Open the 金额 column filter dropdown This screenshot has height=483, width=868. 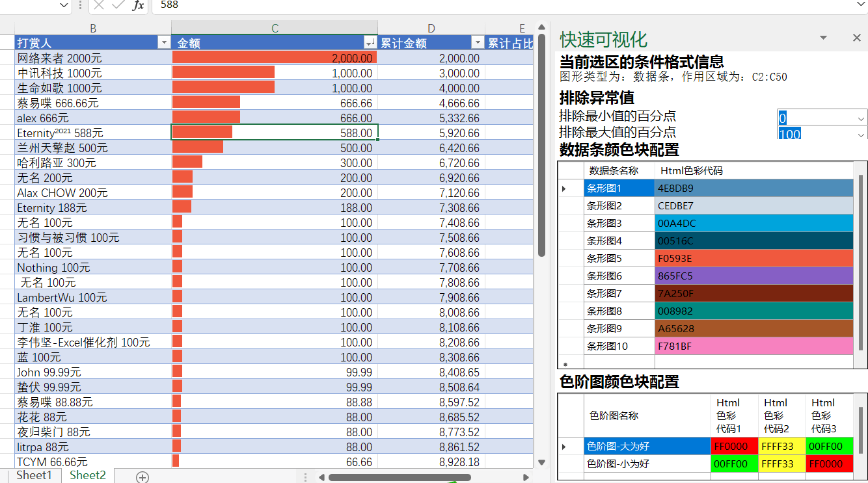[x=370, y=43]
